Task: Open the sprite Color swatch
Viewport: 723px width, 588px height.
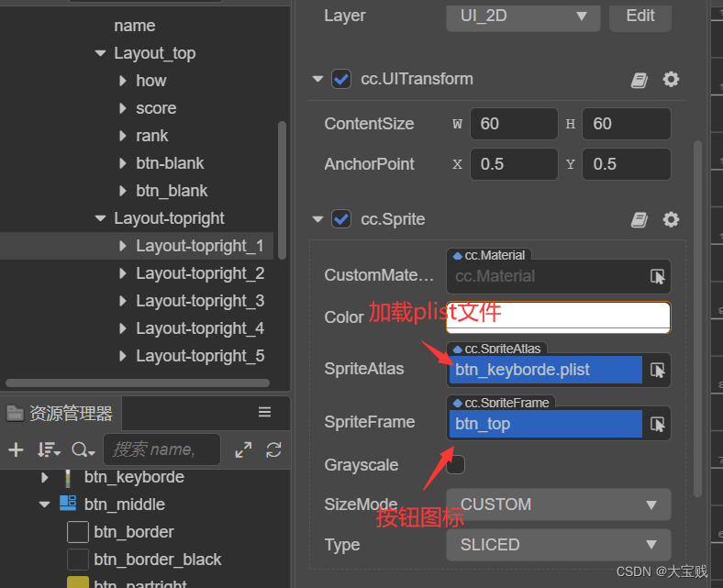Action: click(558, 317)
